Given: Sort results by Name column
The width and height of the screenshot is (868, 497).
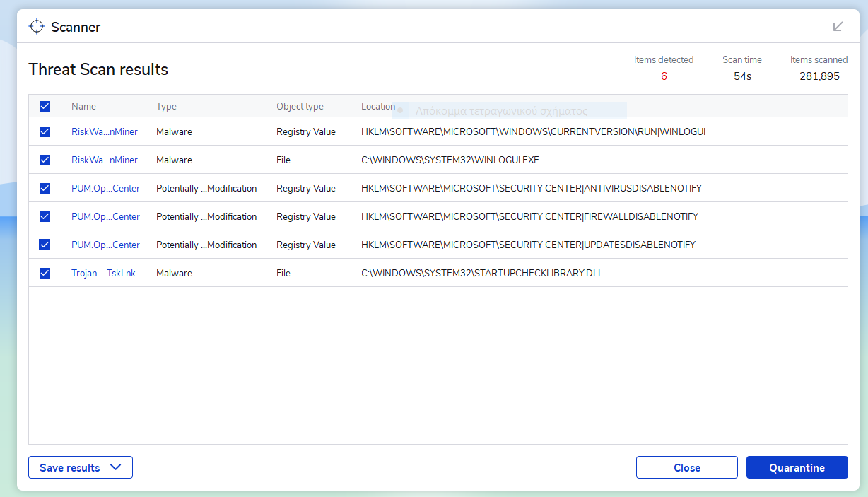Looking at the screenshot, I should point(83,106).
